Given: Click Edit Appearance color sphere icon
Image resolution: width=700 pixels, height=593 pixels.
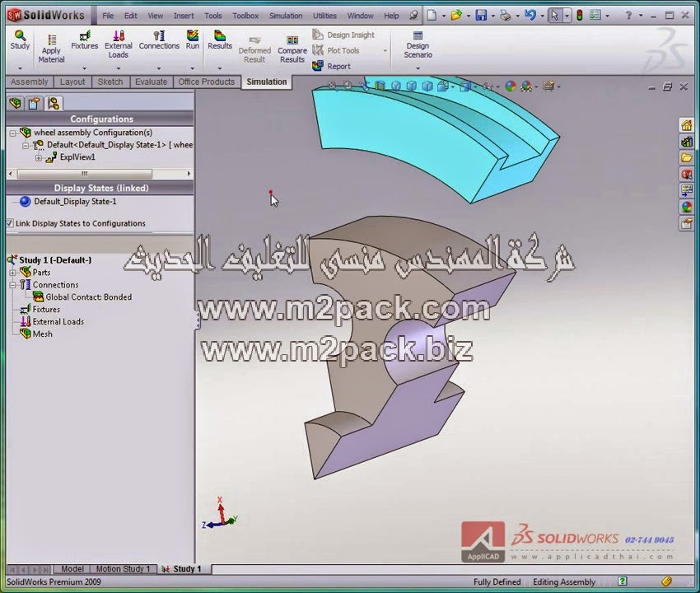Looking at the screenshot, I should tap(511, 86).
